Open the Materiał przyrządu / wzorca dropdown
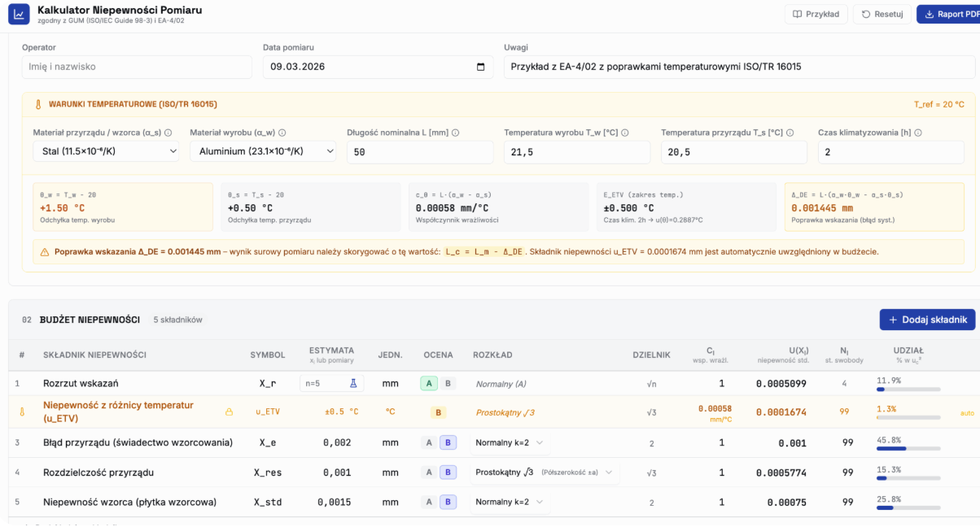The image size is (980, 527). pos(106,151)
